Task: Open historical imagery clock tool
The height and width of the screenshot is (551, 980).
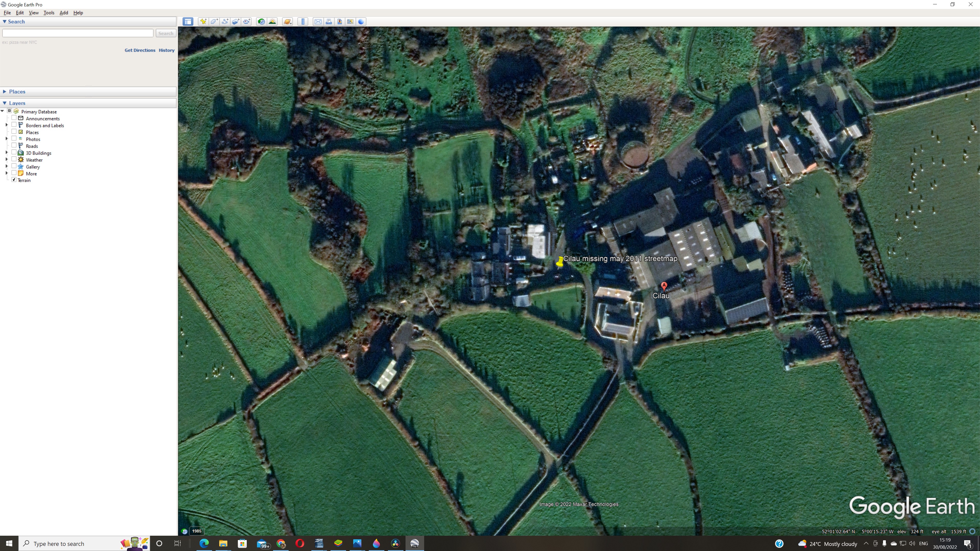Action: tap(261, 22)
